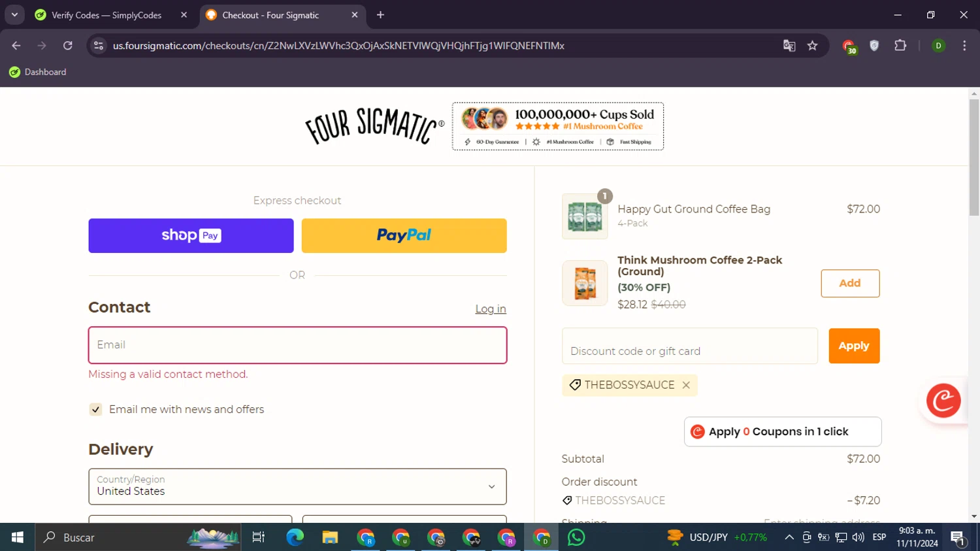This screenshot has width=980, height=551.
Task: Open the Extensions puzzle icon
Action: point(900,46)
